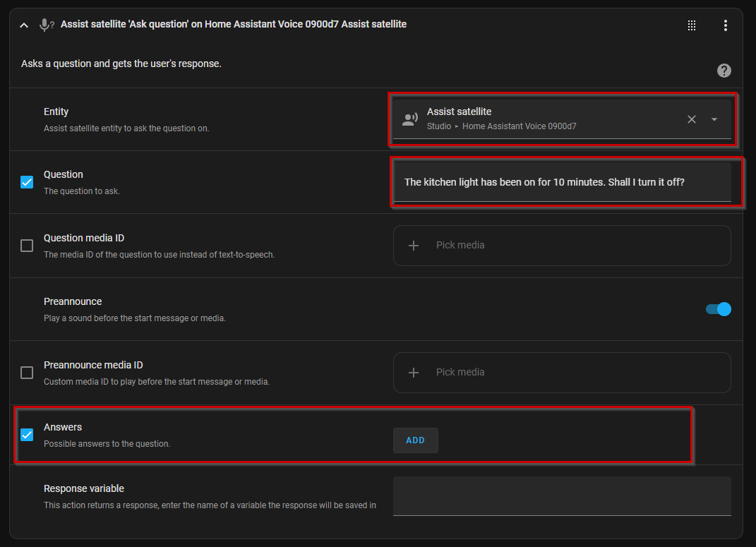The image size is (756, 547).
Task: Open the help question mark icon
Action: coord(724,71)
